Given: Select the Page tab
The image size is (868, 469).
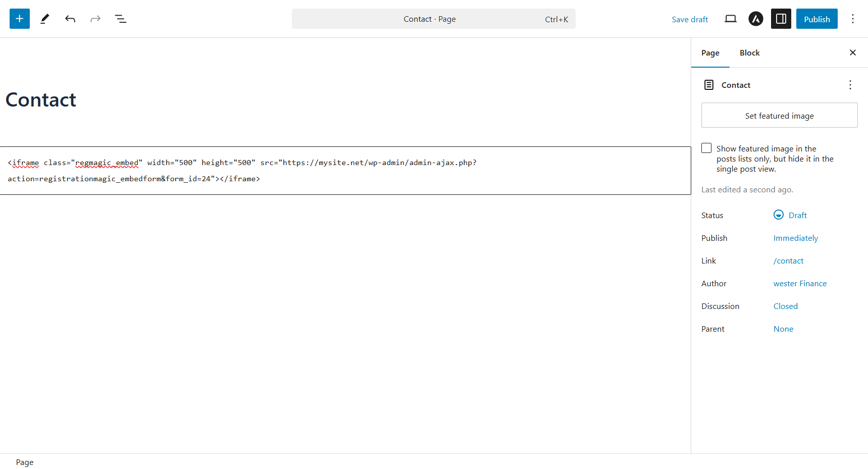Looking at the screenshot, I should (710, 53).
